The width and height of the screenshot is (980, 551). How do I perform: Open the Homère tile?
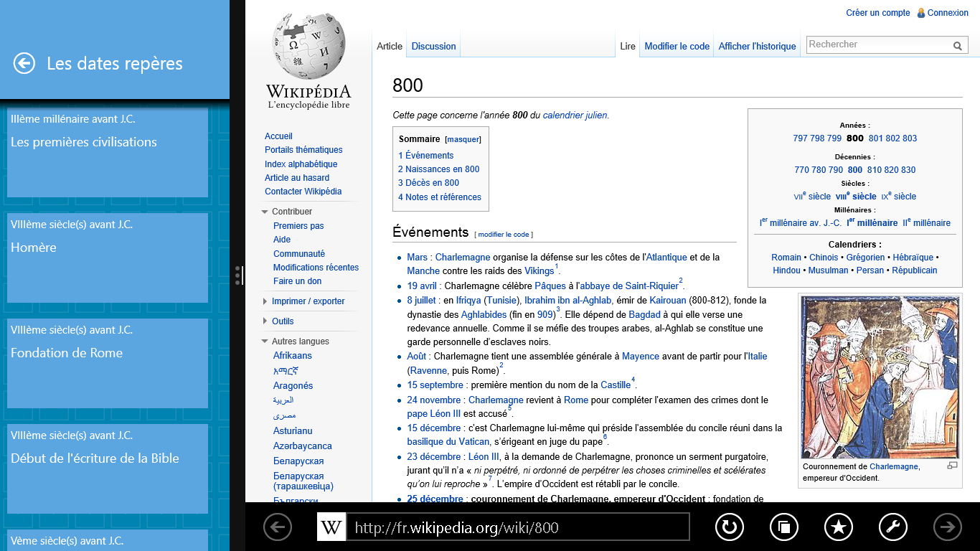point(108,258)
